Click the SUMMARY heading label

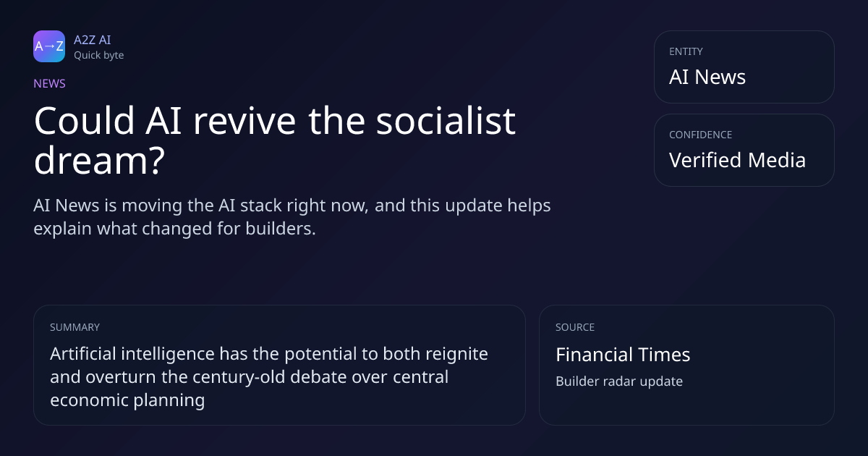(x=75, y=327)
